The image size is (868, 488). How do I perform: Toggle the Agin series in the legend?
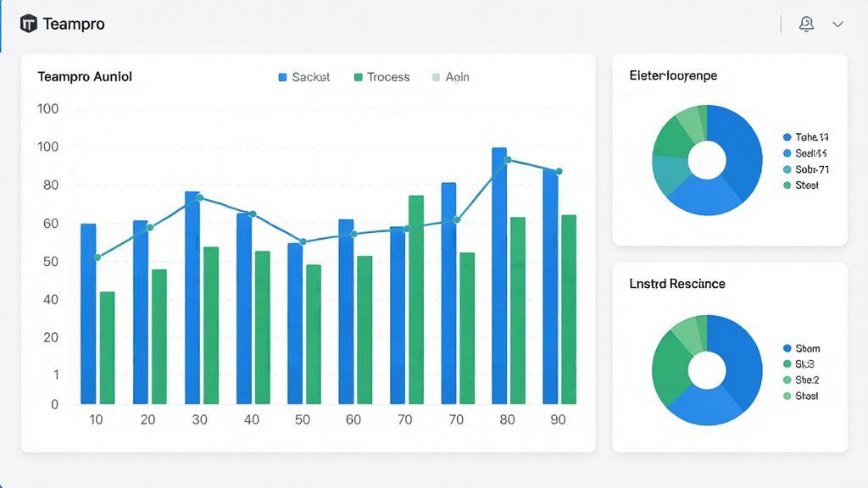click(x=451, y=77)
